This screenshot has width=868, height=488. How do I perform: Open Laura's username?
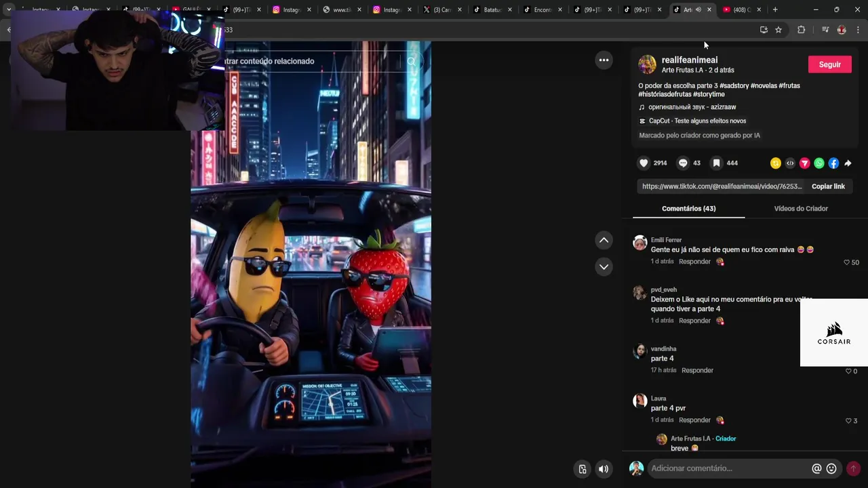tap(658, 399)
